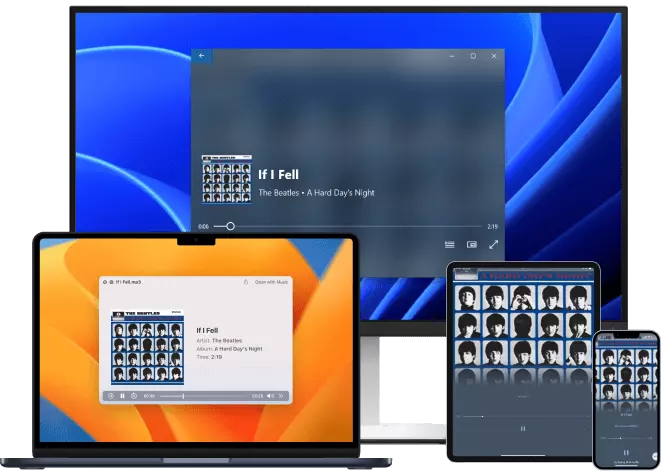Click the share icon in Mac preview
Image resolution: width=662 pixels, height=471 pixels.
246,282
